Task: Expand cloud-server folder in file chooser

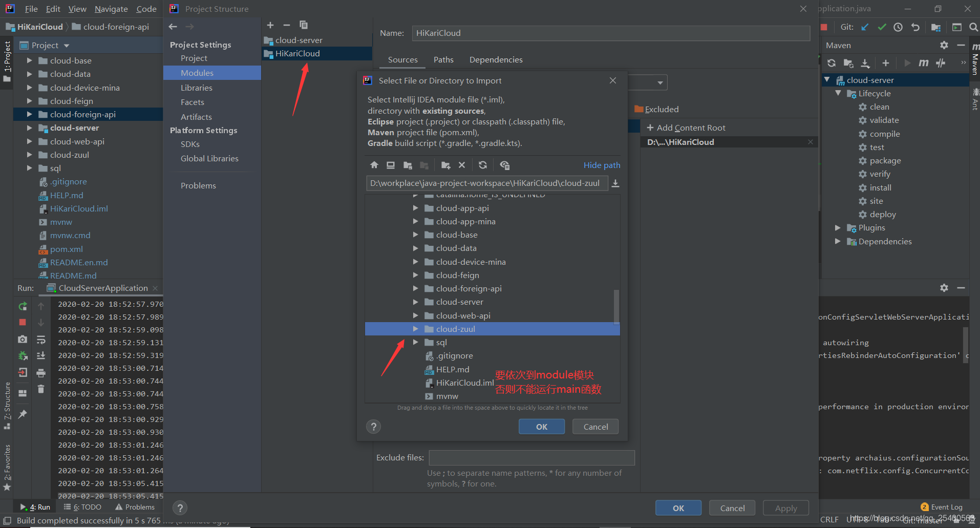Action: click(415, 302)
